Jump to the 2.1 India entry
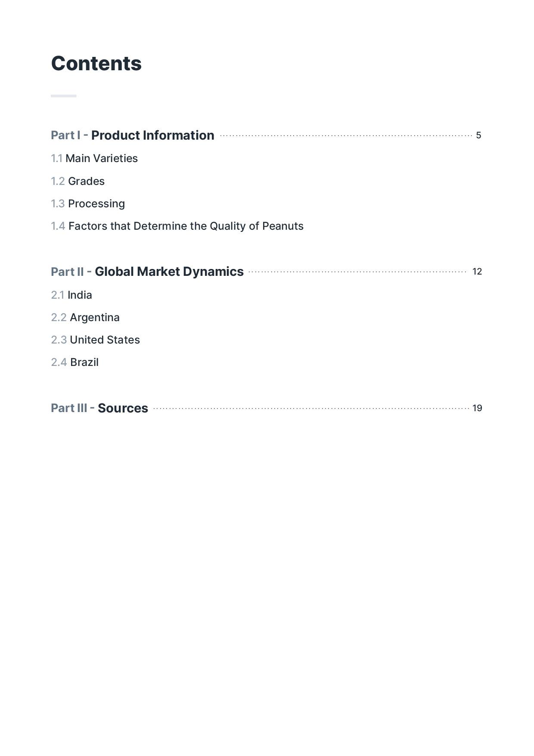 (x=71, y=295)
